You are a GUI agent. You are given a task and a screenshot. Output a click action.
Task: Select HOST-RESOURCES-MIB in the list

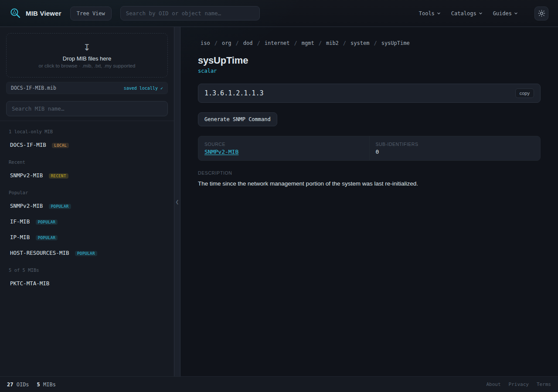pyautogui.click(x=87, y=253)
